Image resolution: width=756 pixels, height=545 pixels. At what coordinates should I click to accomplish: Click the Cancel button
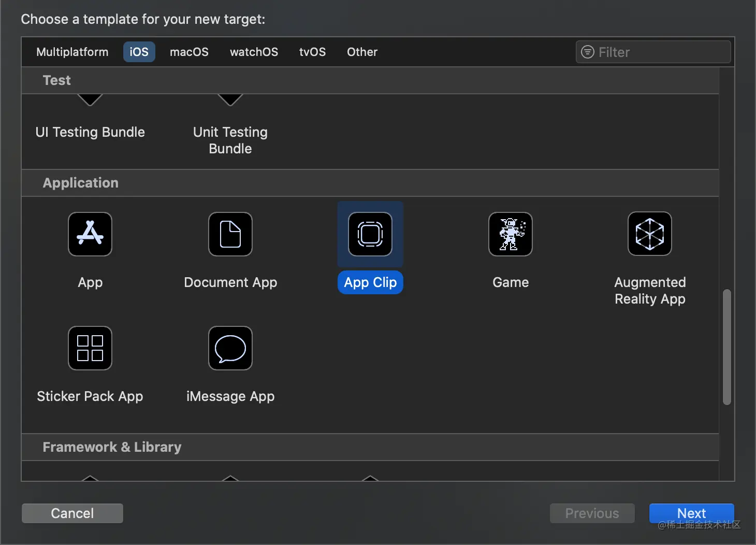point(72,513)
